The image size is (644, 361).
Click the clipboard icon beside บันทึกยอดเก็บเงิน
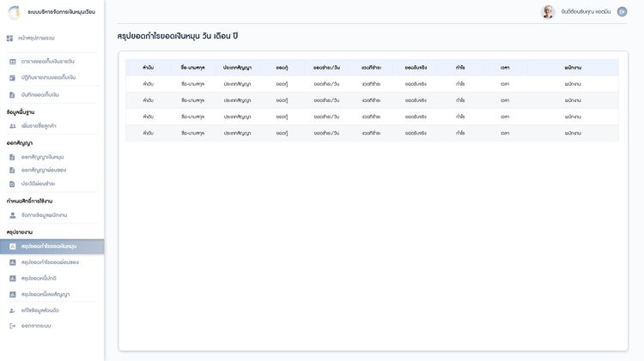click(x=12, y=94)
